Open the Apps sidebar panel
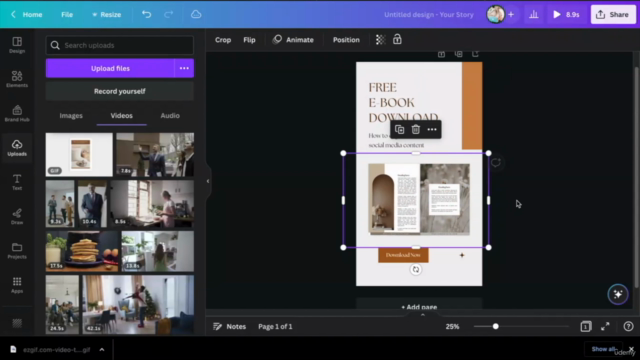Screen dimensions: 640x360 pos(17,285)
